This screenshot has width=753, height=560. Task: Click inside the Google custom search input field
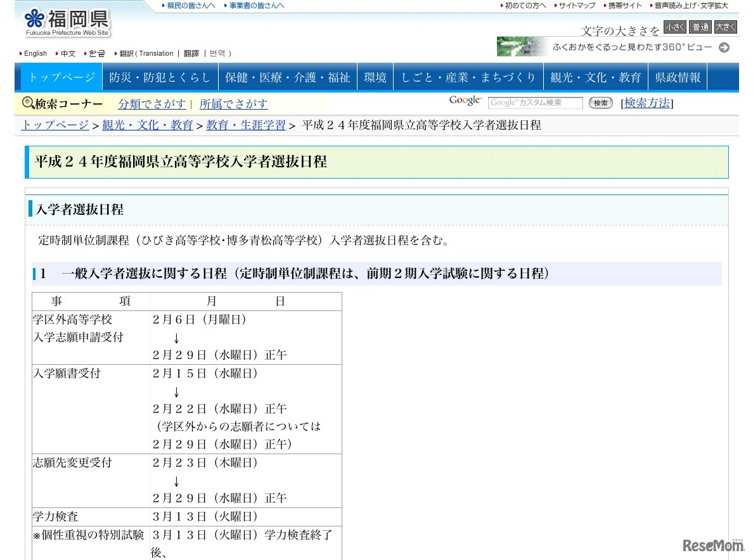coord(536,102)
